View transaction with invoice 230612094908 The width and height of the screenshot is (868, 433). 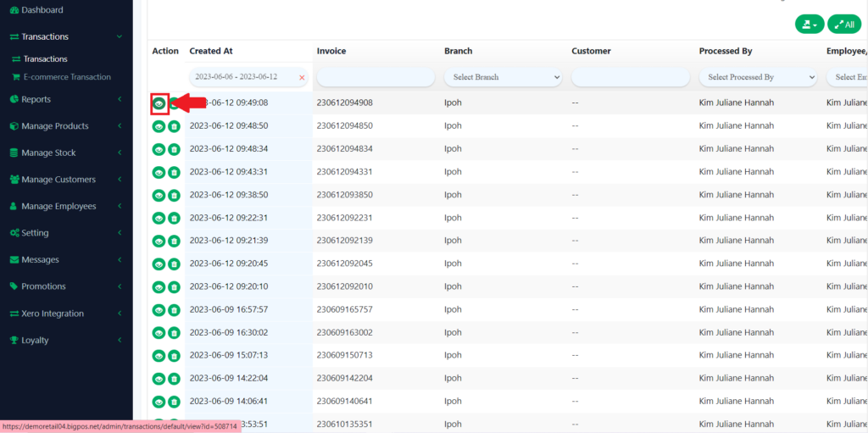tap(159, 103)
